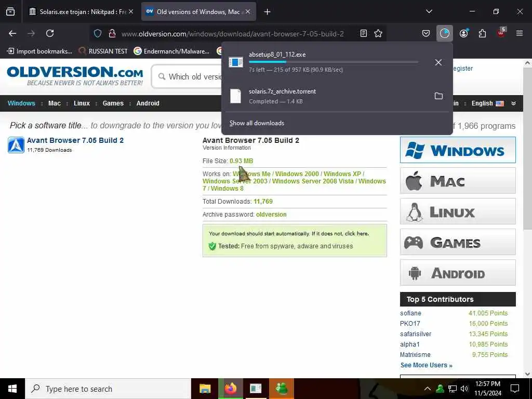The width and height of the screenshot is (532, 399).
Task: Select Games in site navigation bar
Action: (x=113, y=103)
